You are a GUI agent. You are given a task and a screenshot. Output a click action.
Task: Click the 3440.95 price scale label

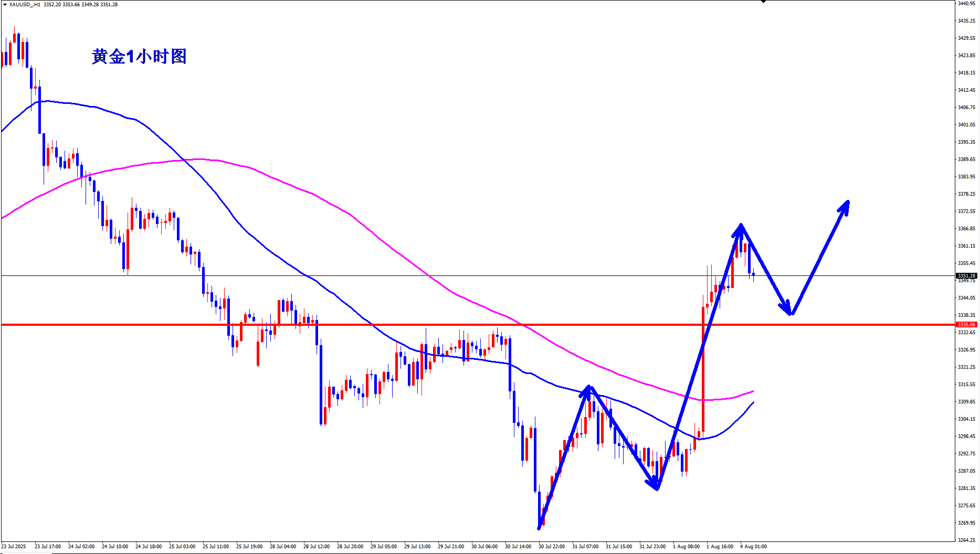(966, 4)
